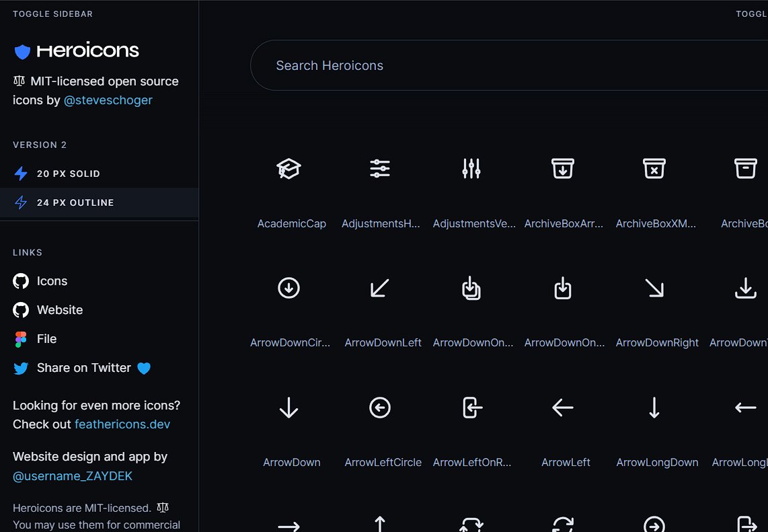Click Toggle Sidebar
This screenshot has width=768, height=532.
pos(53,13)
